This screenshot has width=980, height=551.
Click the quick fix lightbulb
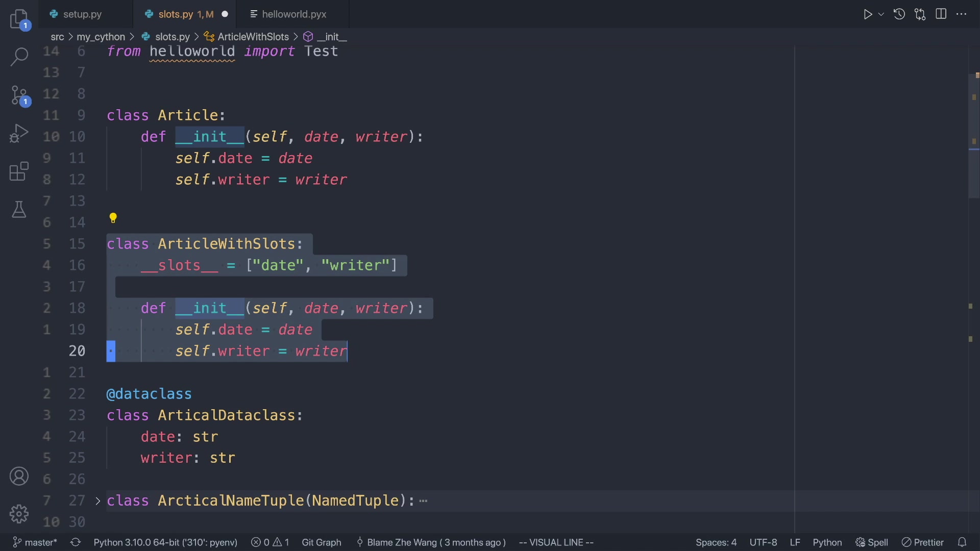113,218
